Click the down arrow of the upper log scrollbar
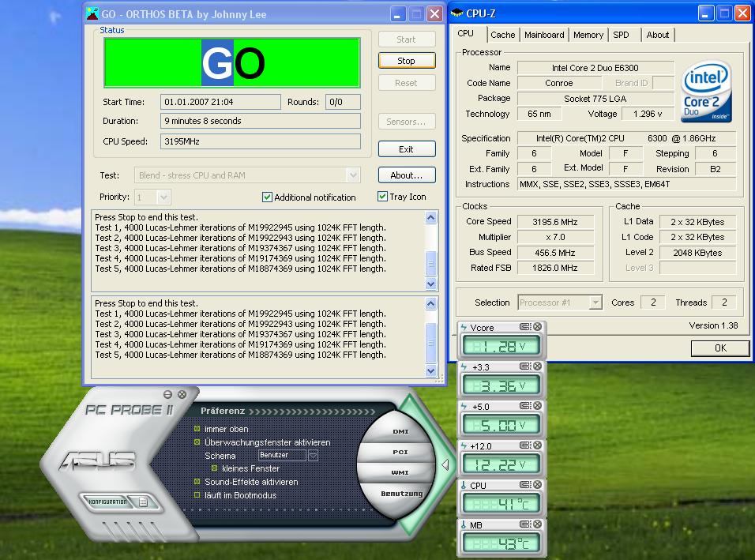The height and width of the screenshot is (560, 755). (x=431, y=284)
